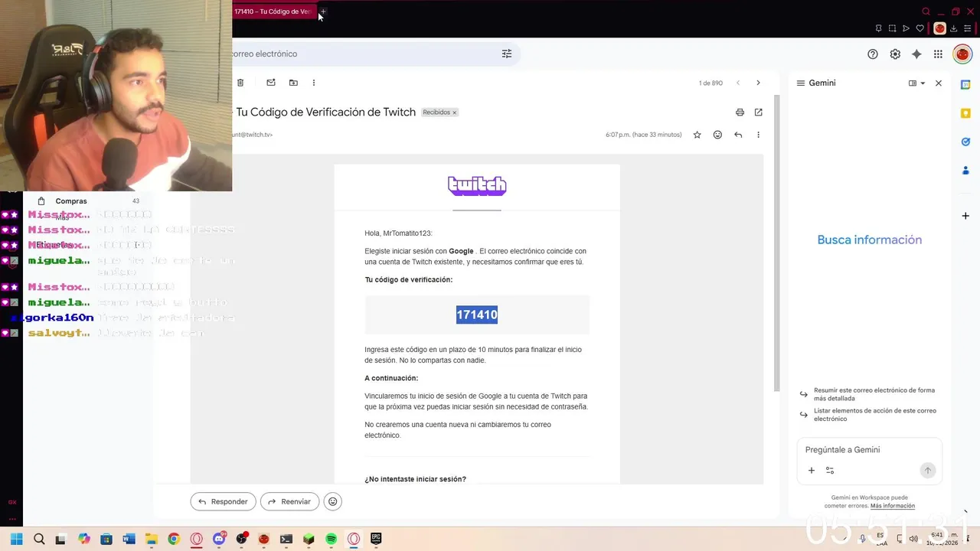Click the reply arrow in message header

pyautogui.click(x=738, y=135)
